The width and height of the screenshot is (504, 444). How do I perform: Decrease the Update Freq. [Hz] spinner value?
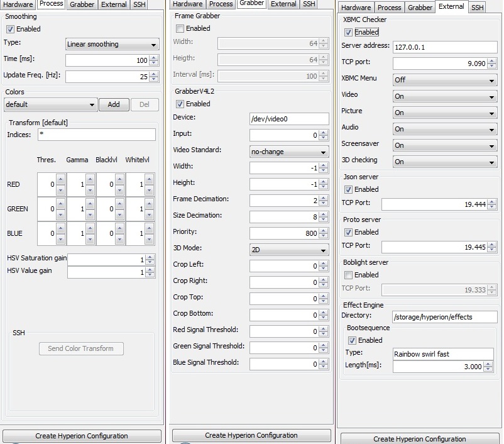[154, 79]
